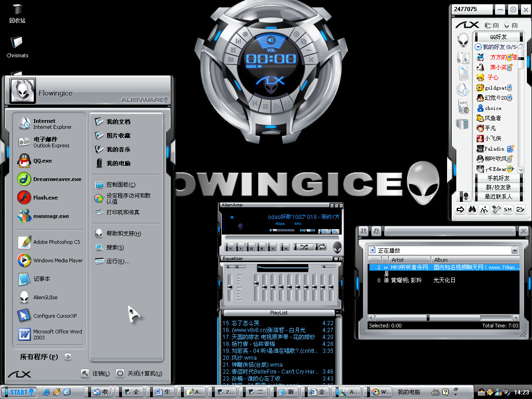Open 打印机和传真 in the start menu
This screenshot has width=532, height=399.
(117, 212)
